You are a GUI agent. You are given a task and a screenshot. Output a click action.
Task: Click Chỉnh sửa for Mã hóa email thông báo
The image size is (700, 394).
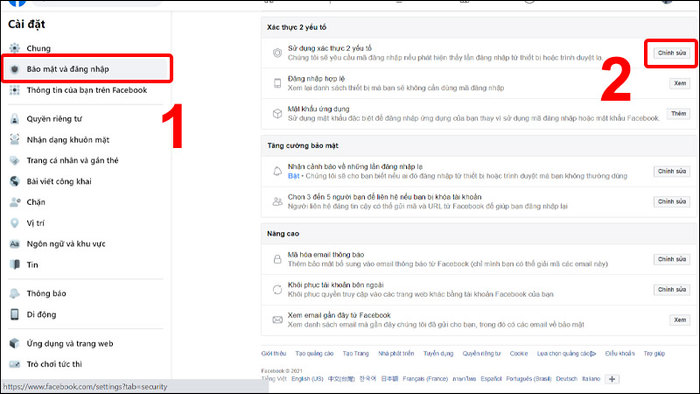coord(671,259)
